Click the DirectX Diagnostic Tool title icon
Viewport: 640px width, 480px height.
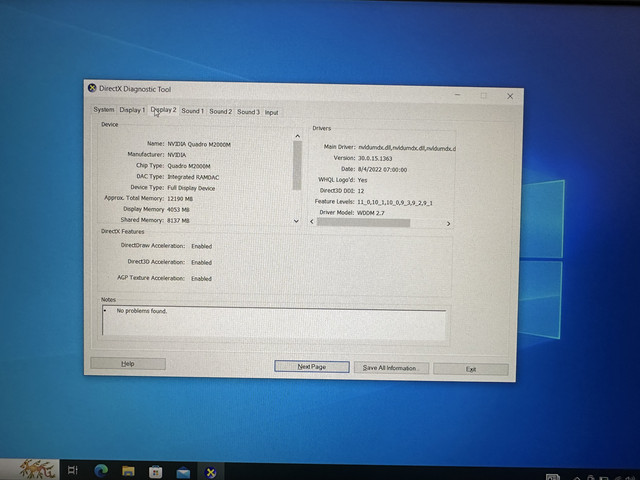coord(92,88)
